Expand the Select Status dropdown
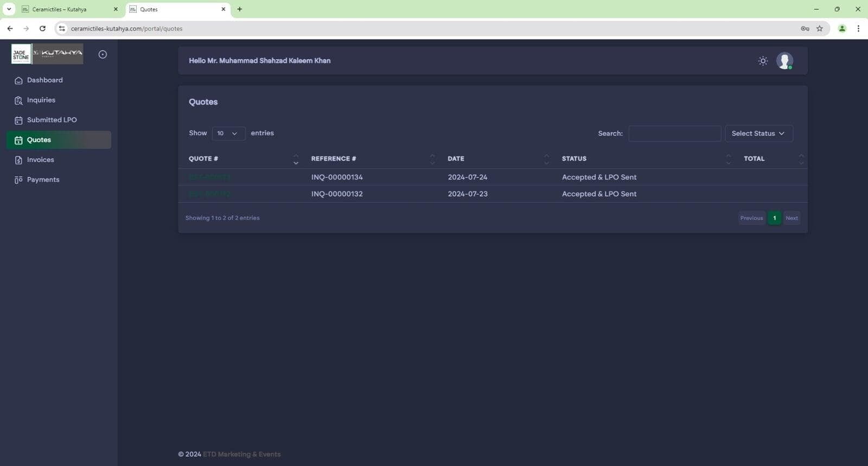This screenshot has width=868, height=466. (758, 133)
